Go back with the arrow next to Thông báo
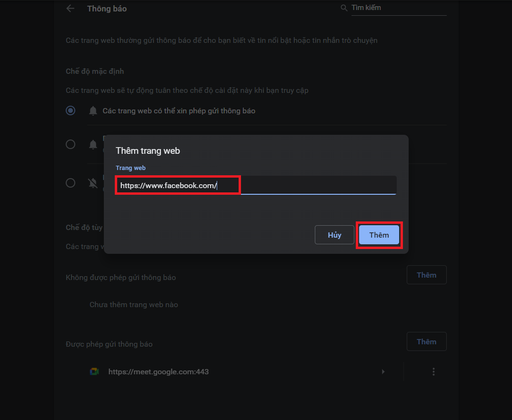The width and height of the screenshot is (512, 420). 70,9
